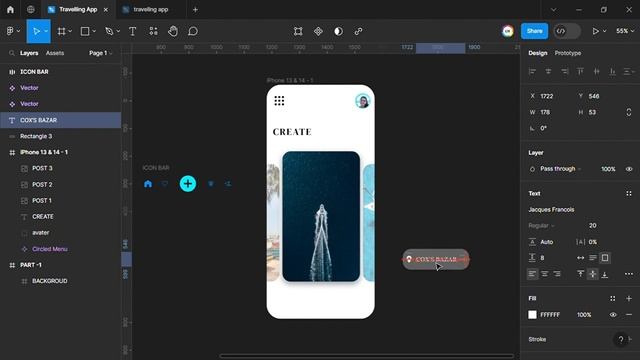This screenshot has width=640, height=360.
Task: Expand the Pen tool options arrow
Action: tap(118, 31)
